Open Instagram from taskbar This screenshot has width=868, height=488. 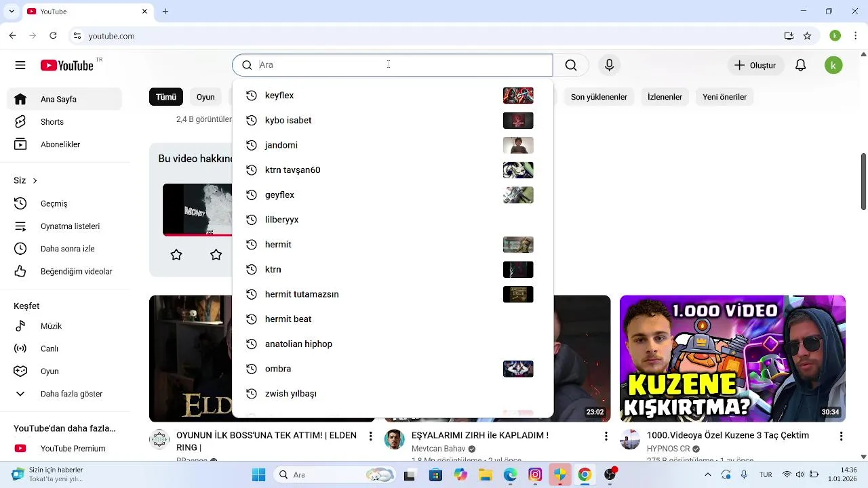click(535, 475)
